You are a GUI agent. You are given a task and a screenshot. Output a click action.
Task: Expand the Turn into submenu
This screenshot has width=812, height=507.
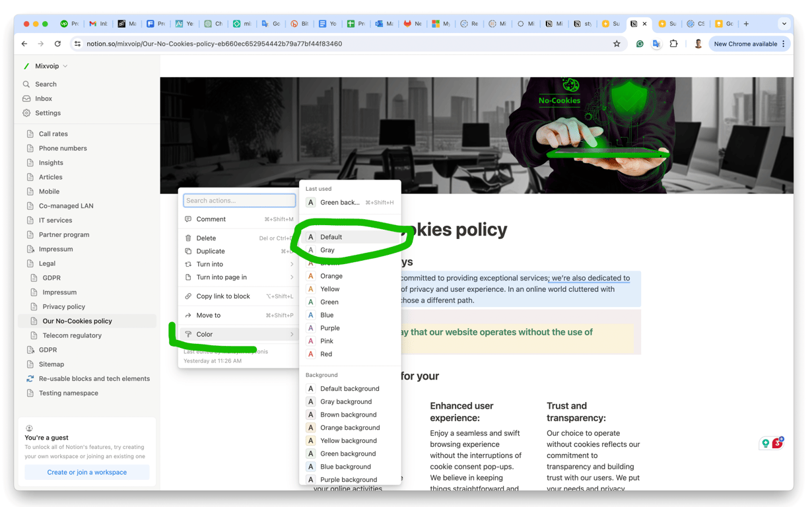(x=239, y=264)
